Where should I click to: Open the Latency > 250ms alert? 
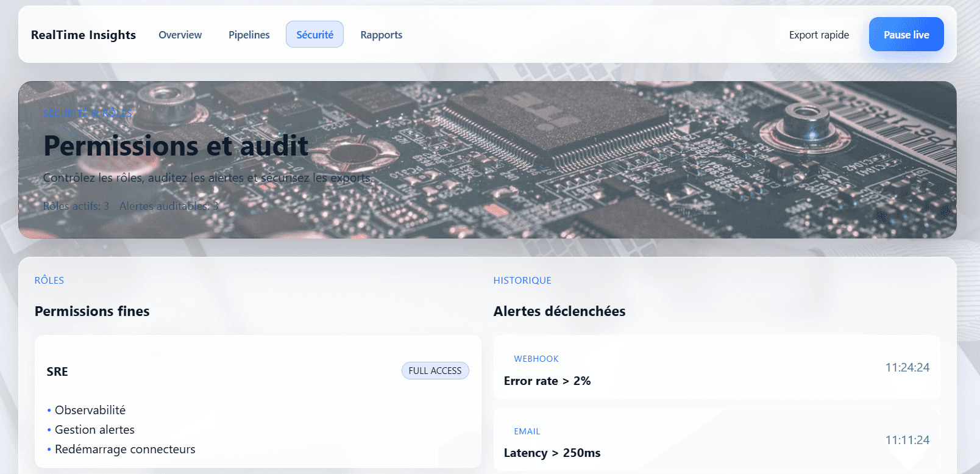717,439
